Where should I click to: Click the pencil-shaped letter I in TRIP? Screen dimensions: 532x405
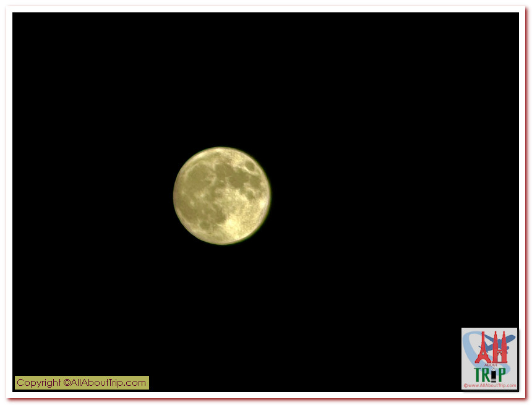coord(495,375)
